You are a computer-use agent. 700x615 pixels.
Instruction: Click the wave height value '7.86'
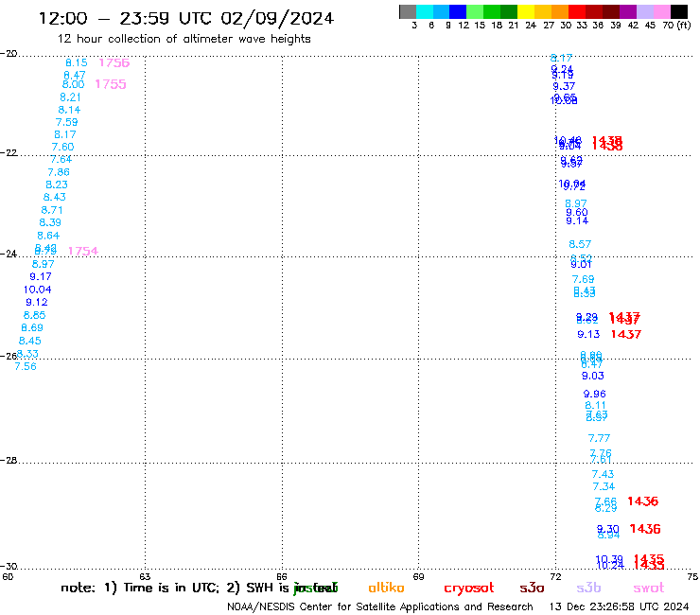[59, 172]
